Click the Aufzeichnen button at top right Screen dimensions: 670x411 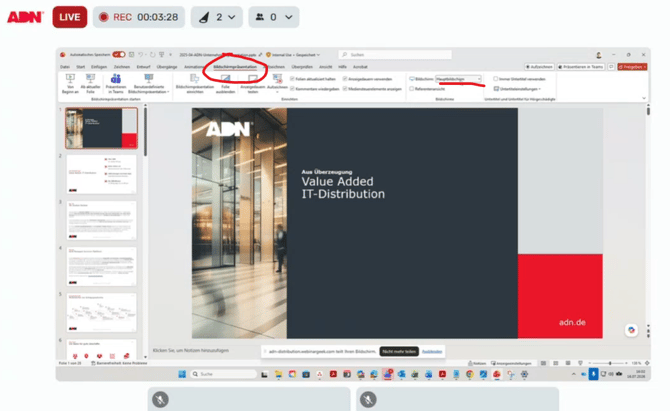click(x=539, y=67)
